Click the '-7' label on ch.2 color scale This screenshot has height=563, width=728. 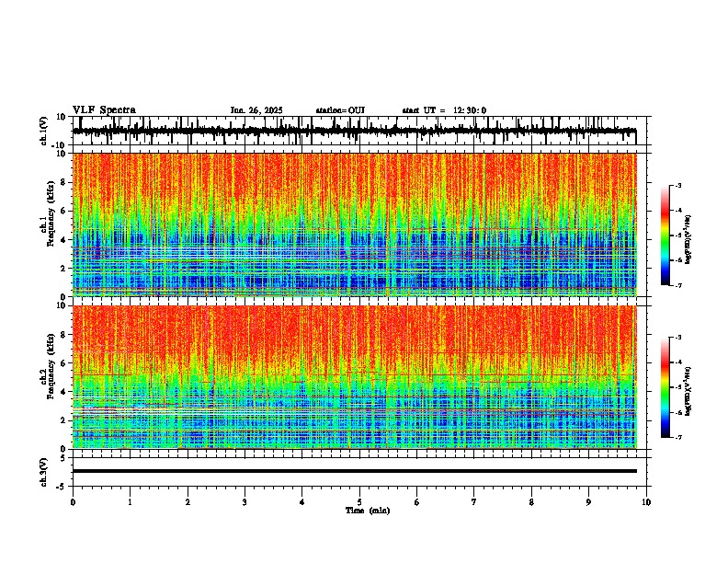coord(677,437)
